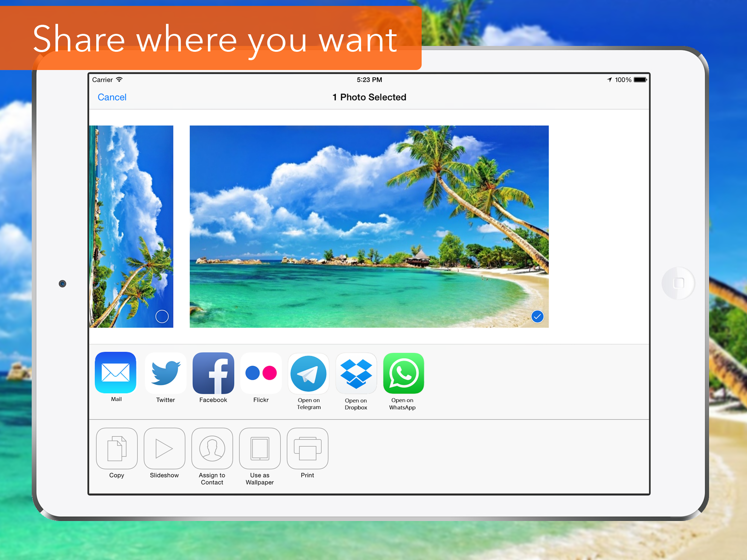747x560 pixels.
Task: Tap the rotated palm tree thumbnail
Action: pyautogui.click(x=131, y=227)
